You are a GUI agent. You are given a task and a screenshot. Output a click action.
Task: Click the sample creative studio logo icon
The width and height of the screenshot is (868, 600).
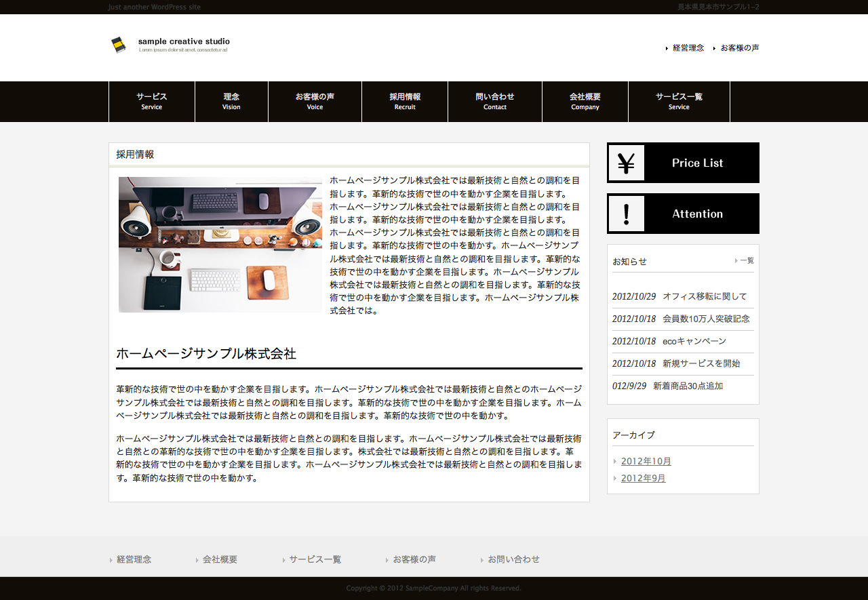(119, 45)
